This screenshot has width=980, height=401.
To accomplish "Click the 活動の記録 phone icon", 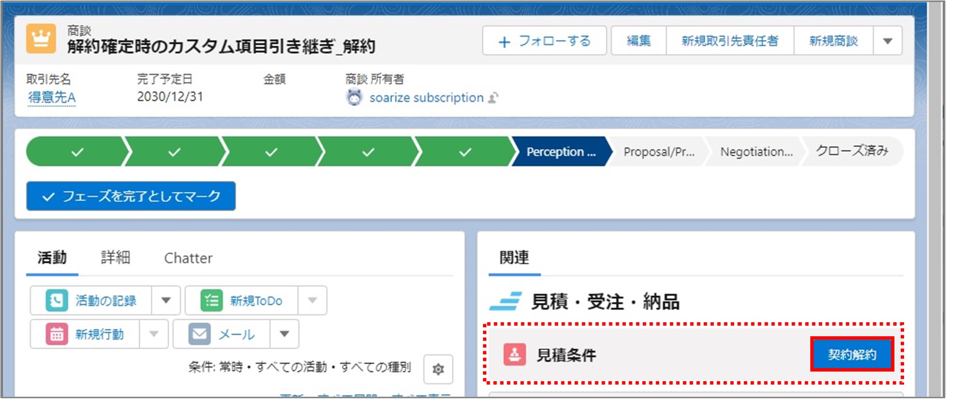I will tap(57, 301).
